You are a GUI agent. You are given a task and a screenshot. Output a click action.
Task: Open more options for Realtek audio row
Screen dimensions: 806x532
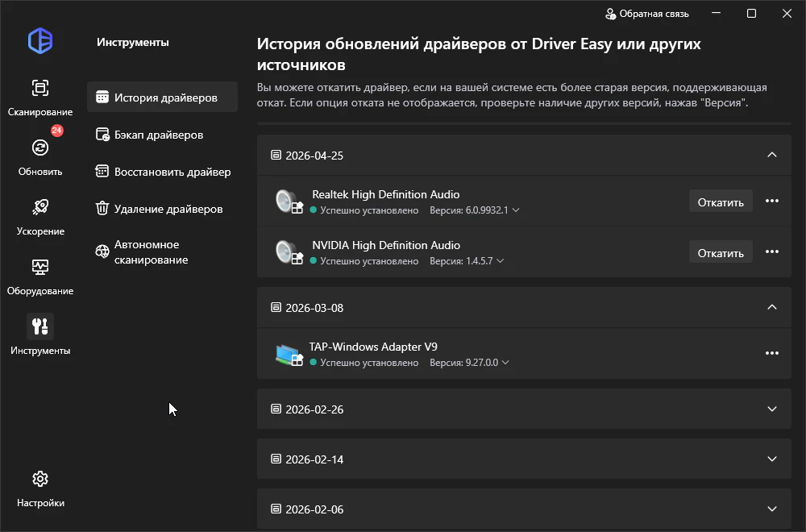click(x=771, y=201)
